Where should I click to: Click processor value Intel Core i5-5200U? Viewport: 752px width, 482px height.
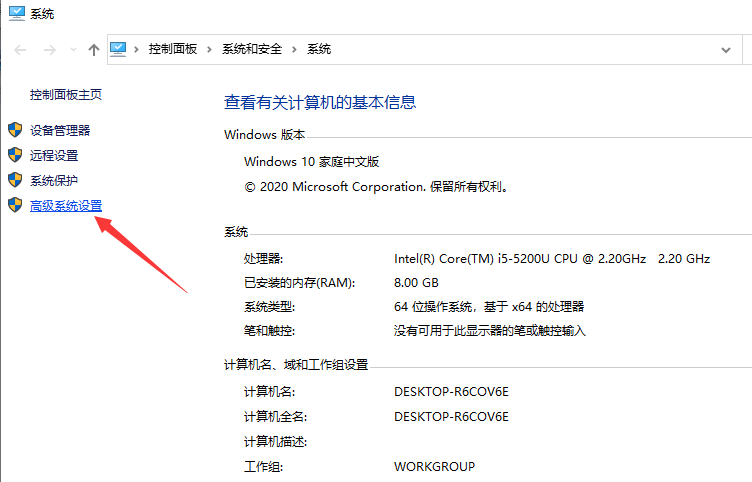[552, 259]
